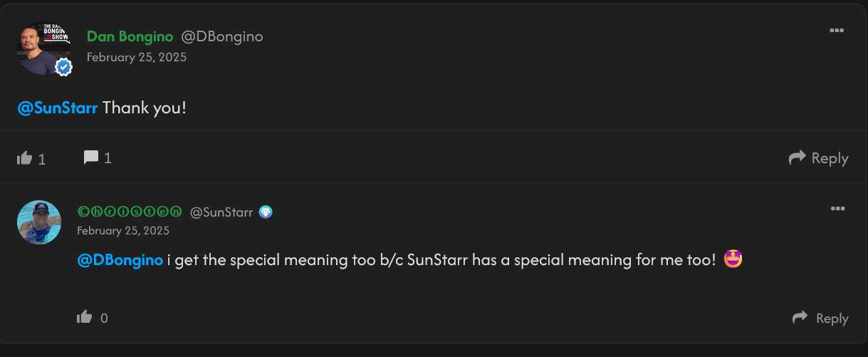Click the @DBongino handle beside the author name
The width and height of the screenshot is (868, 357).
pos(222,36)
